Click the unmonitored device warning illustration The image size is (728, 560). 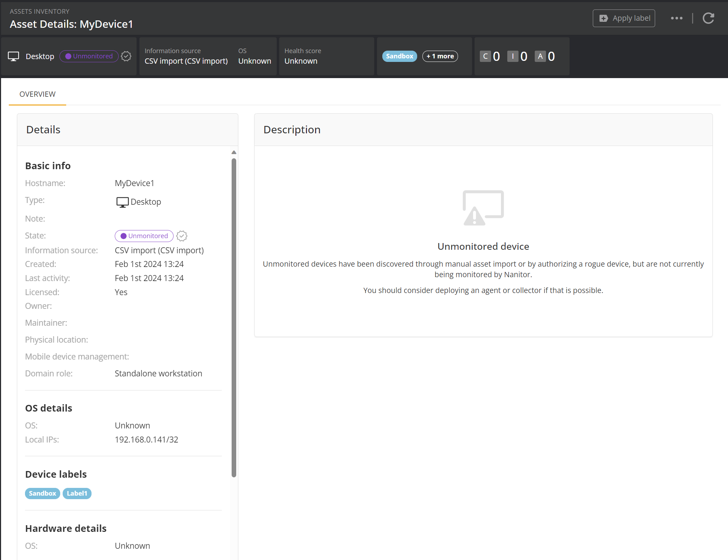[483, 208]
